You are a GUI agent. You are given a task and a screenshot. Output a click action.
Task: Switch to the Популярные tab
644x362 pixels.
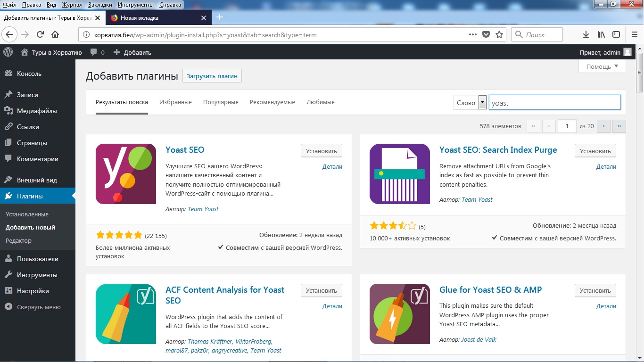click(221, 102)
